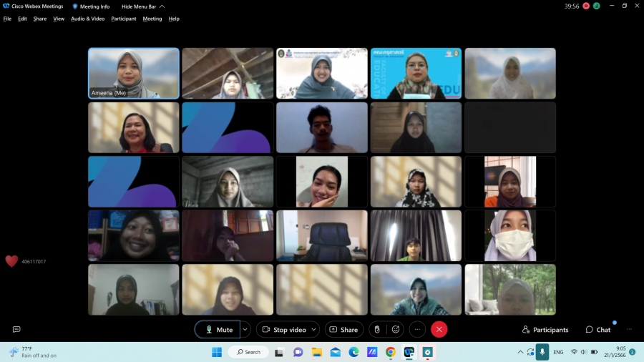Open panel options ellipsis beside Chat

630,329
